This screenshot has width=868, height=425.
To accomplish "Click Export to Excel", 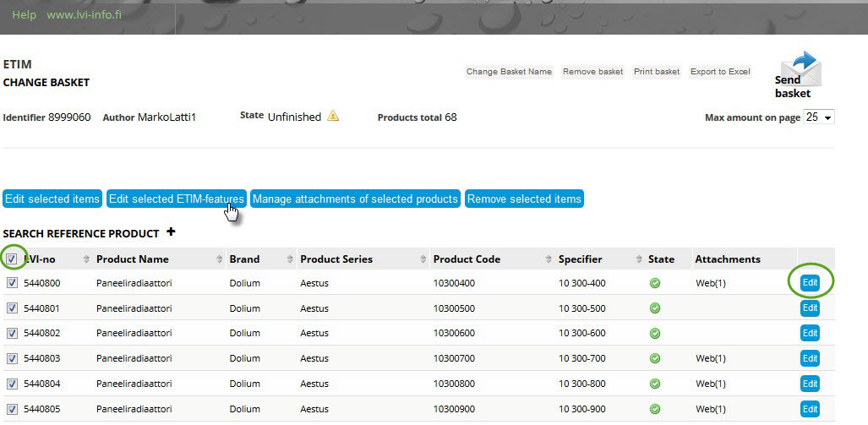I will coord(720,71).
